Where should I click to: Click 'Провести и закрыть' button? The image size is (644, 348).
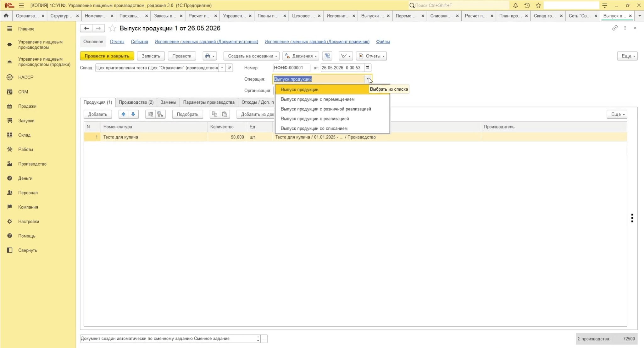tap(107, 56)
